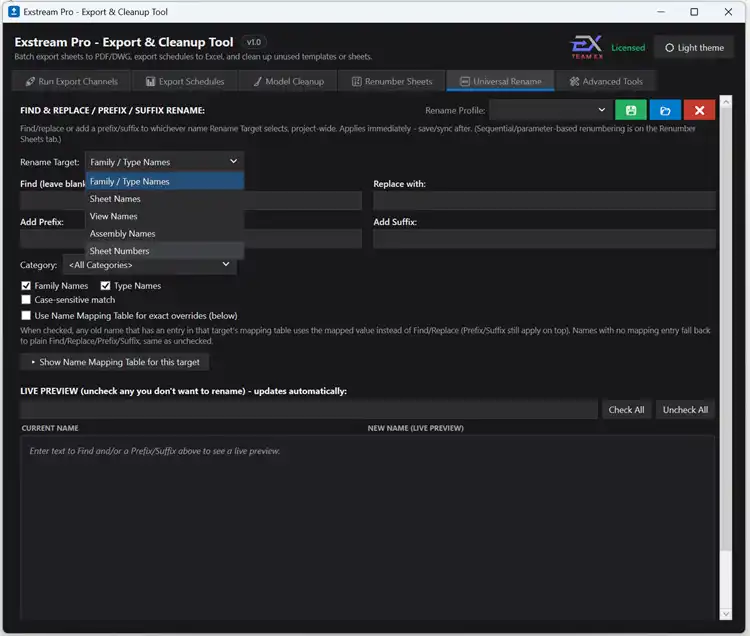Choose Sheet Names in the Rename Target list
750x636 pixels.
point(165,198)
